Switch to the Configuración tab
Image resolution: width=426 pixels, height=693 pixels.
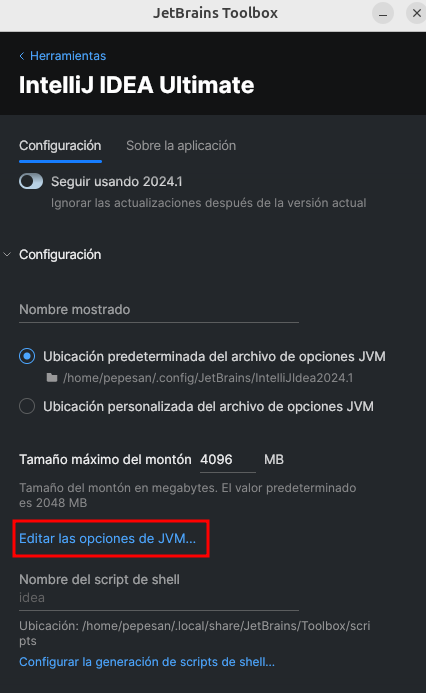point(60,145)
